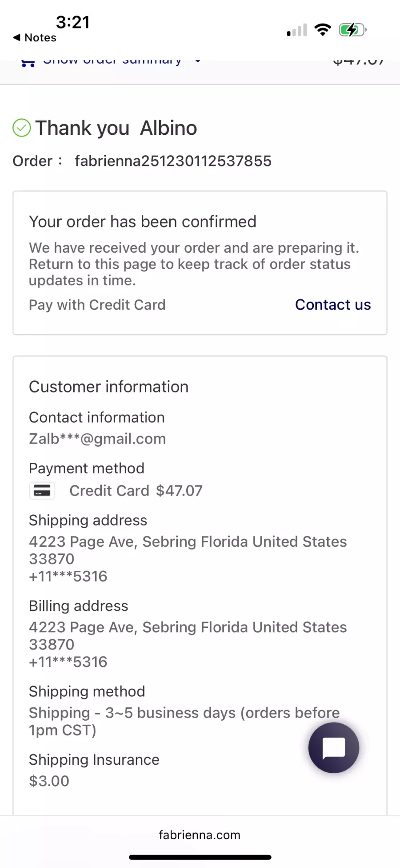Expand the order summary chevron
The width and height of the screenshot is (400, 868).
click(198, 61)
